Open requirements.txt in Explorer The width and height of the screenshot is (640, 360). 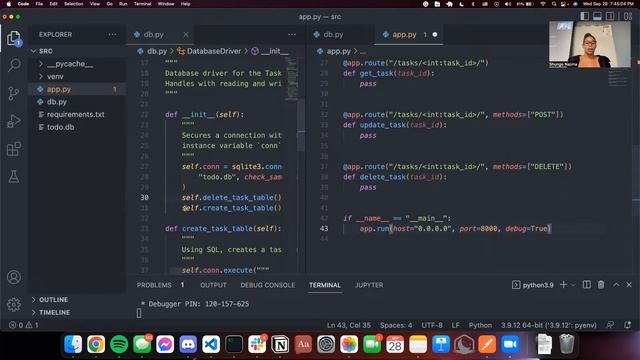(x=78, y=114)
